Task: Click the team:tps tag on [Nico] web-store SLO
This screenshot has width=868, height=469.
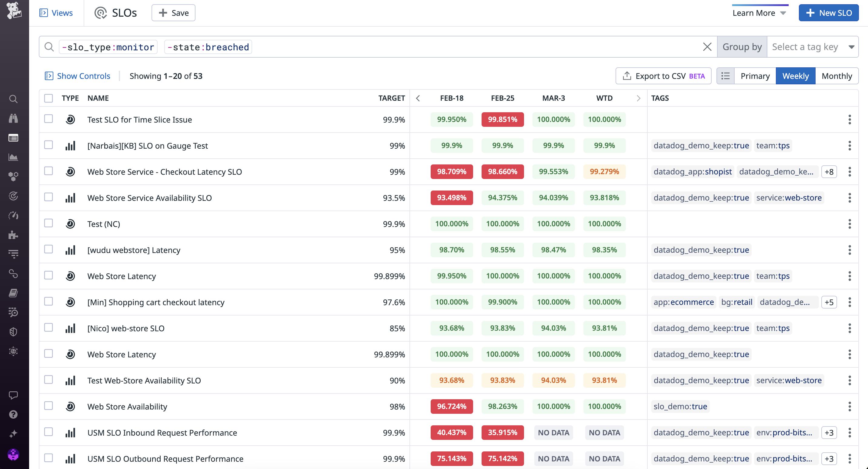Action: (773, 328)
